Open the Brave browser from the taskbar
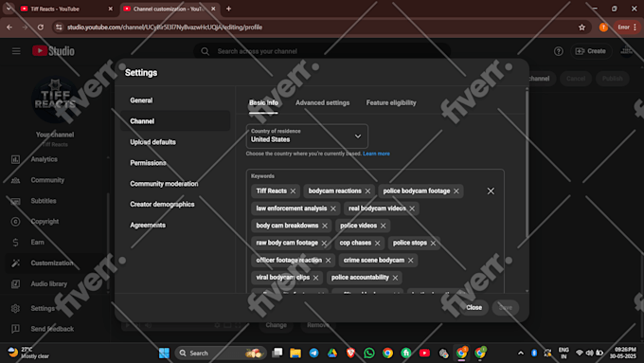The height and width of the screenshot is (363, 644). click(350, 354)
